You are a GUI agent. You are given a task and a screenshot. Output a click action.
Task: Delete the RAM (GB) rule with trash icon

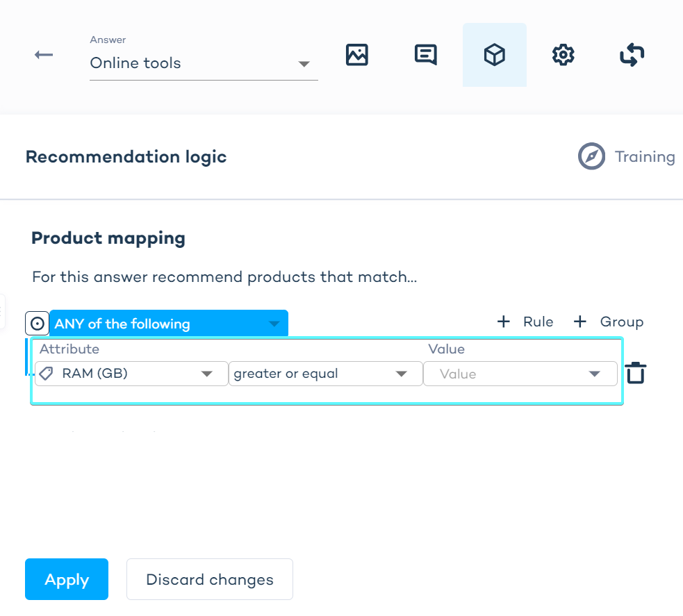(636, 374)
